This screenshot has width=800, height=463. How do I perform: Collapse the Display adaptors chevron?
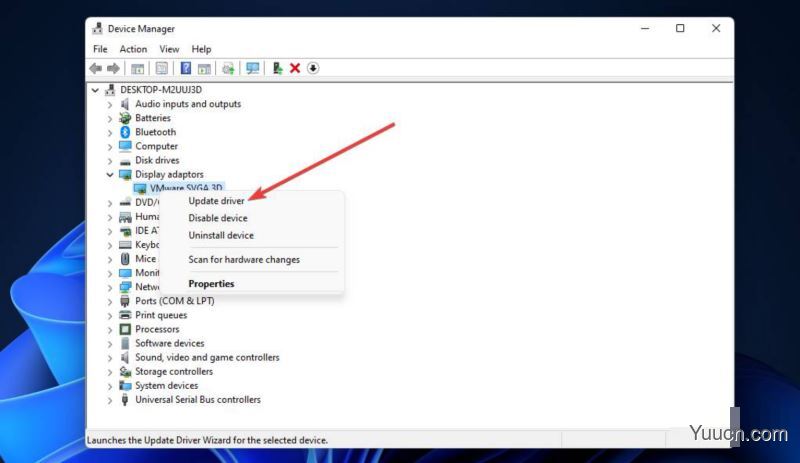(110, 175)
